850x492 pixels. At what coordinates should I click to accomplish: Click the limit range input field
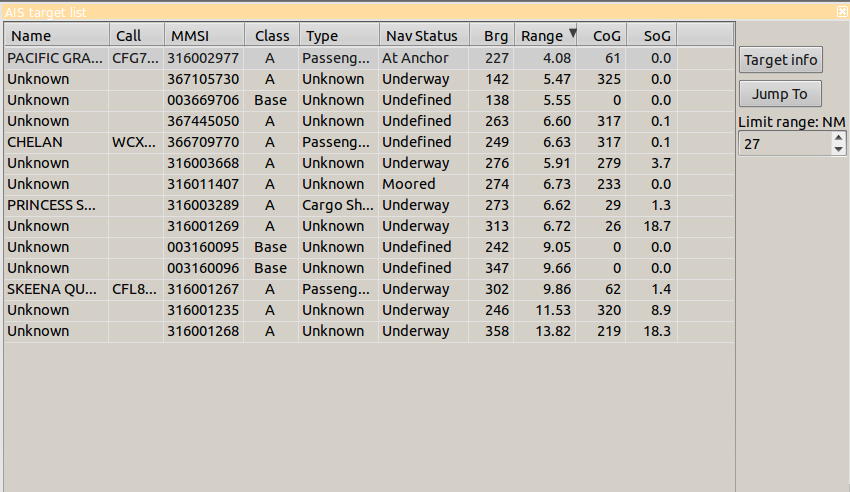coord(784,144)
